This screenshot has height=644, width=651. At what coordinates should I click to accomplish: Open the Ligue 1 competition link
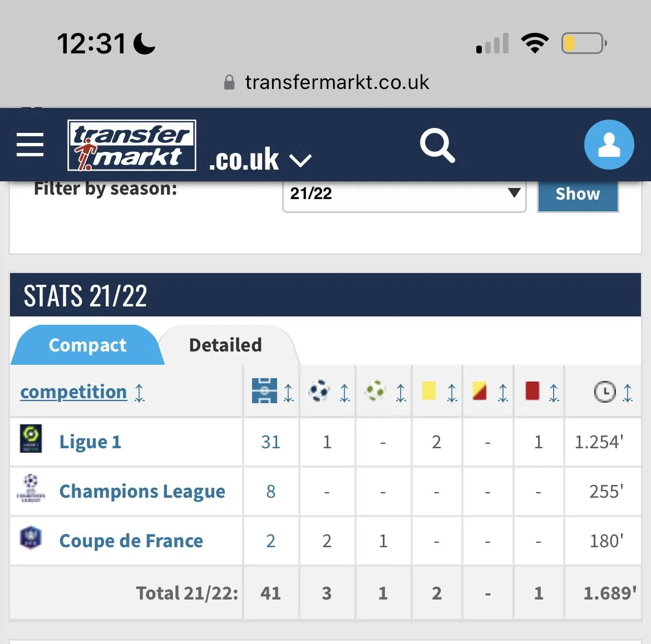(90, 442)
